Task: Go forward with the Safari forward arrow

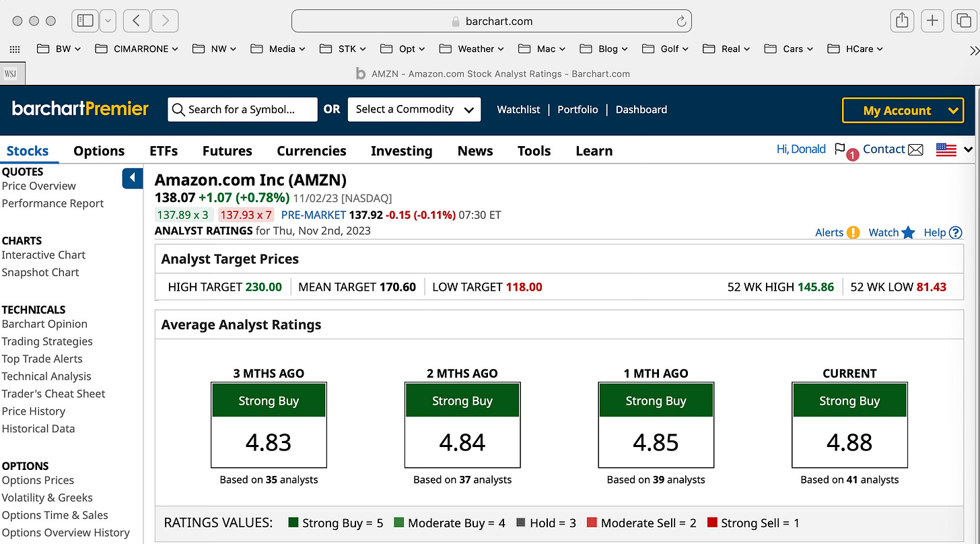Action: tap(165, 21)
